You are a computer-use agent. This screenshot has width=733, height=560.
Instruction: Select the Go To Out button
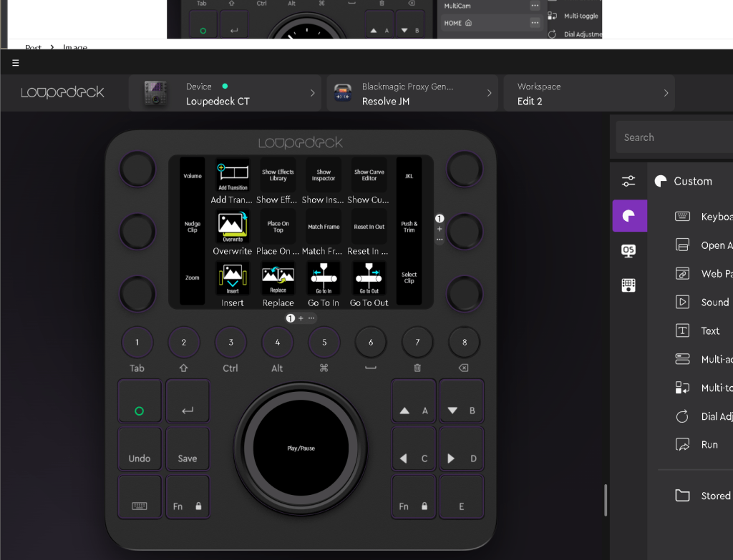point(369,278)
